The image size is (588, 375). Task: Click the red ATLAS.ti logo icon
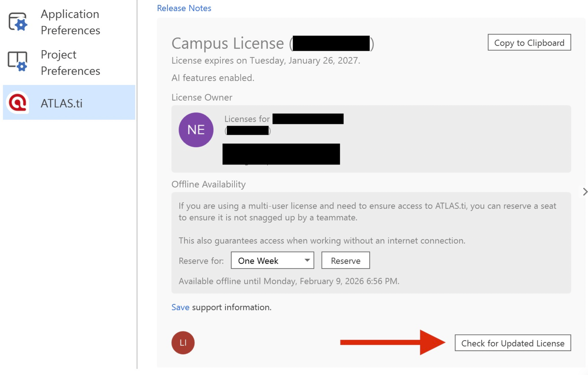18,102
